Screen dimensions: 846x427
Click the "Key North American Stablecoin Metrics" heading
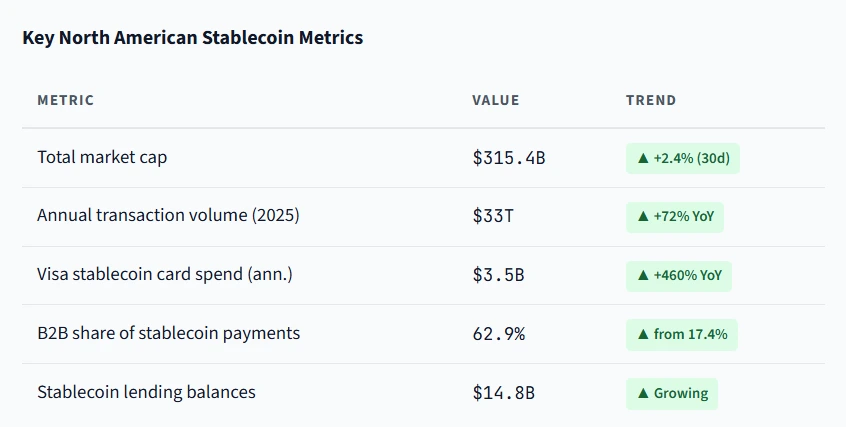[192, 38]
